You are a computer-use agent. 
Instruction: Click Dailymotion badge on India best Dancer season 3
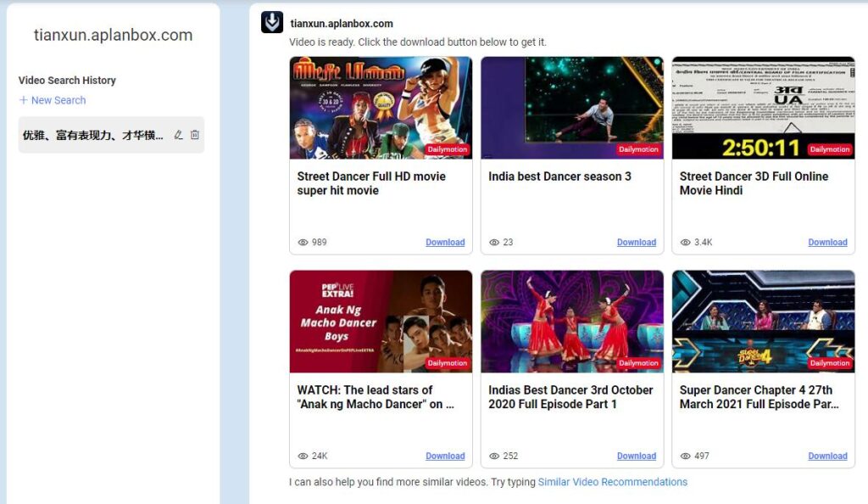pos(638,149)
